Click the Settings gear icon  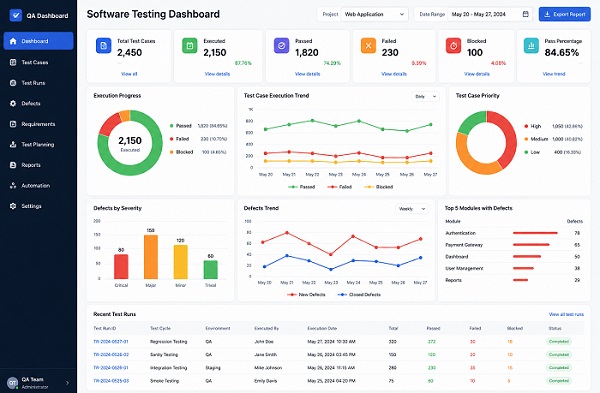pos(13,206)
